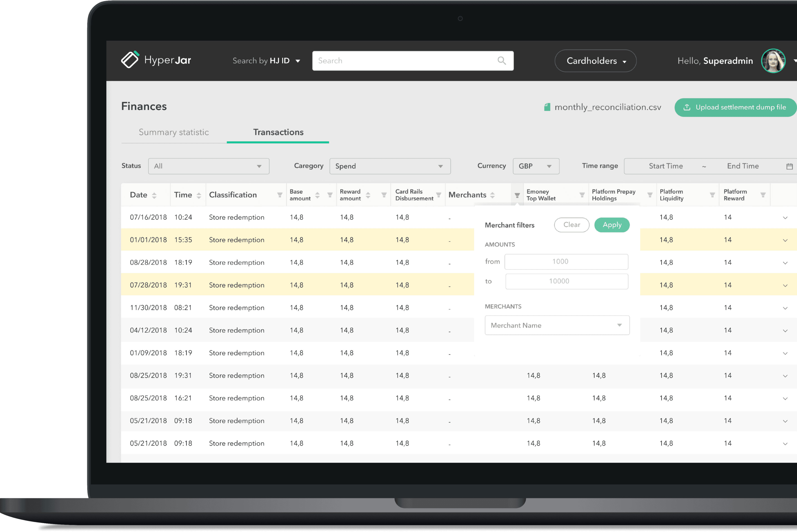797x532 pixels.
Task: Open the filter icon on the Classification column
Action: point(280,195)
